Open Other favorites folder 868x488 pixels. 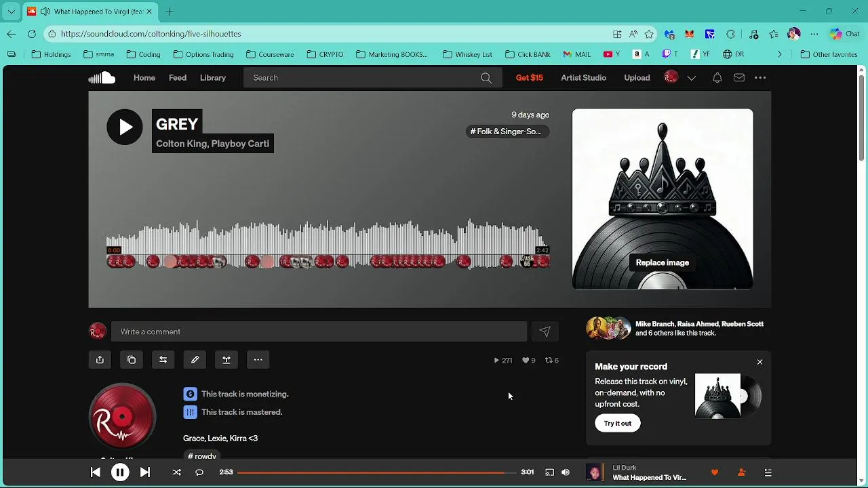click(829, 54)
